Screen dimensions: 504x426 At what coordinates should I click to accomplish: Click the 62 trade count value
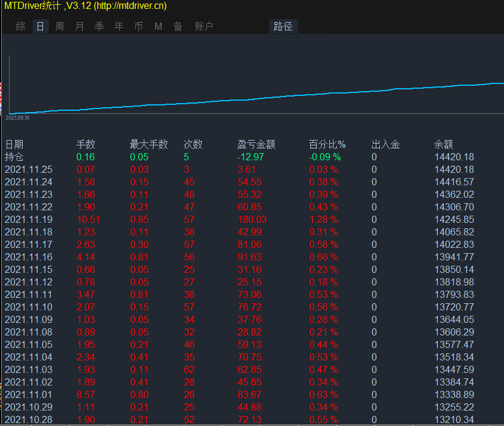coord(189,370)
